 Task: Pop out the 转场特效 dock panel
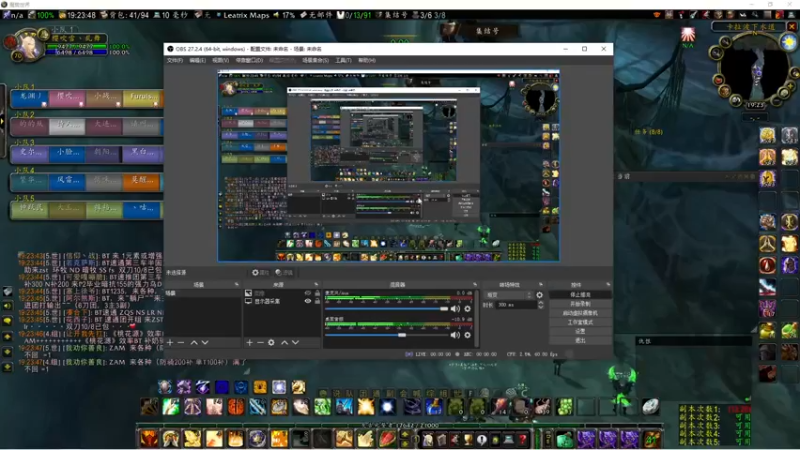coord(541,284)
